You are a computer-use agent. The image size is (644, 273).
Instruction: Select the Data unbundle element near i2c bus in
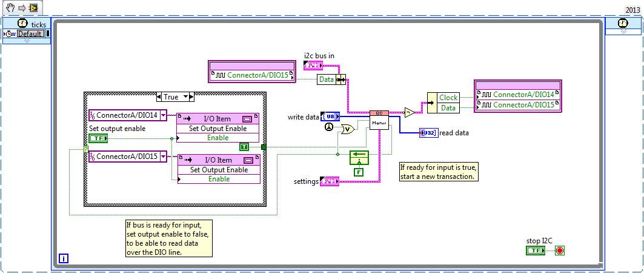(327, 79)
